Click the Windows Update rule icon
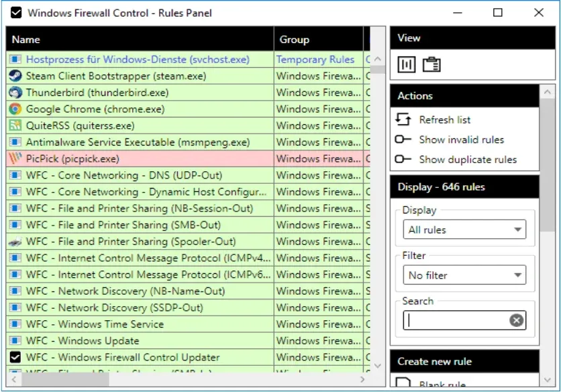 [15, 340]
